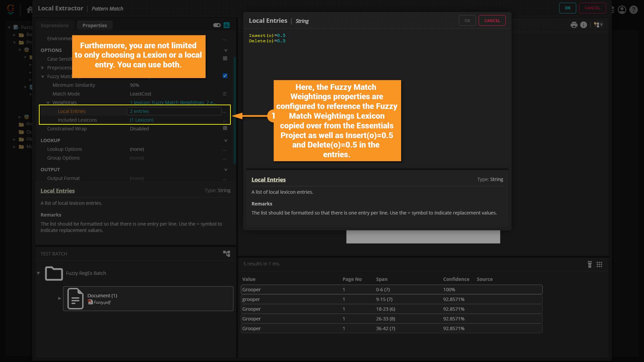Open the user account icon
This screenshot has width=644, height=362.
pyautogui.click(x=622, y=10)
